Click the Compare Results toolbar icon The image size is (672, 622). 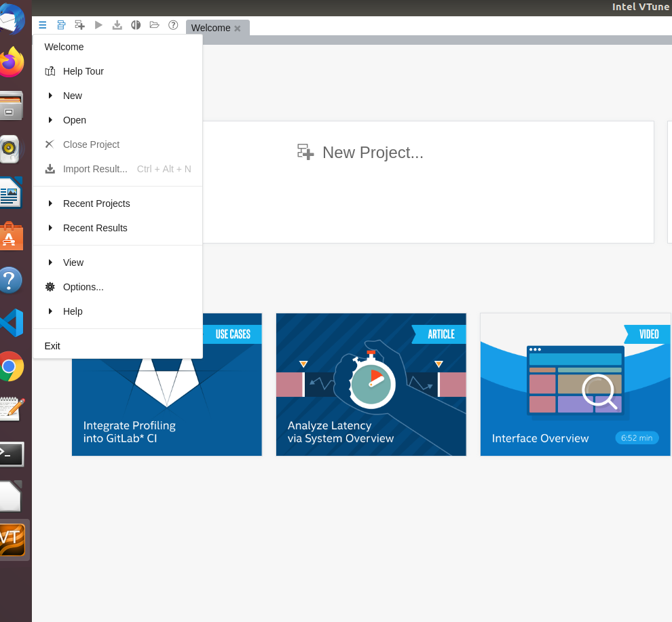coord(136,25)
